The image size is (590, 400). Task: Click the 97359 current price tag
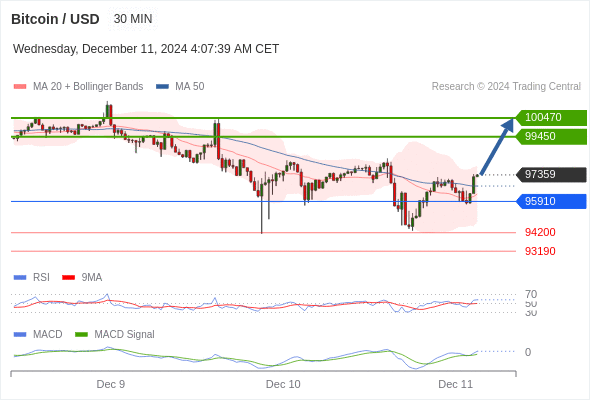click(551, 175)
